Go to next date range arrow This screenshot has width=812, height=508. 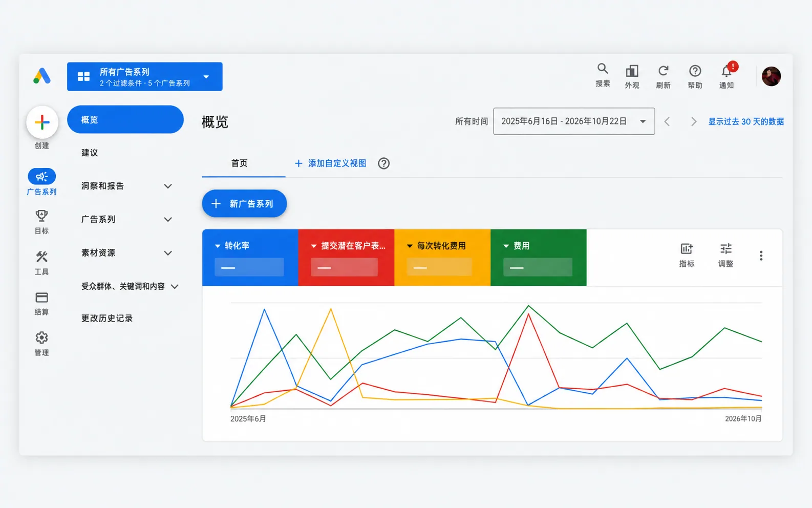694,121
